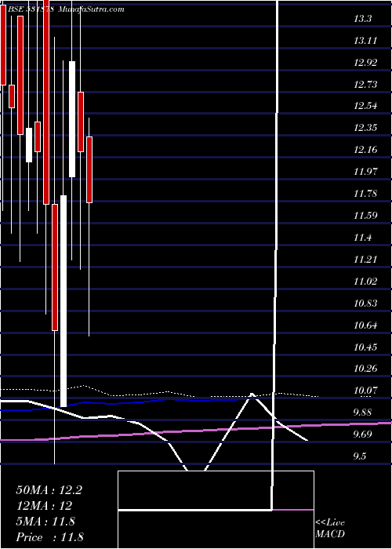Click the 10.26 price axis label

365,369
